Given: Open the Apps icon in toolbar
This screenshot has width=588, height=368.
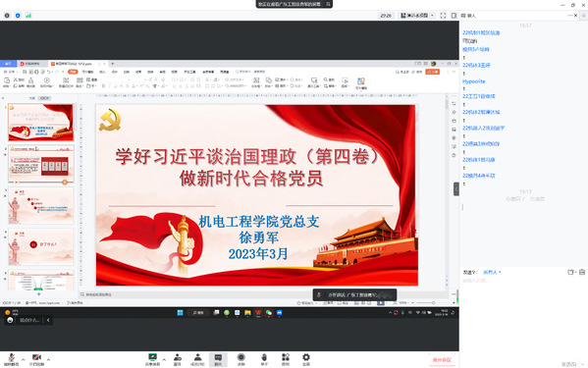Looking at the screenshot, I should click(286, 359).
